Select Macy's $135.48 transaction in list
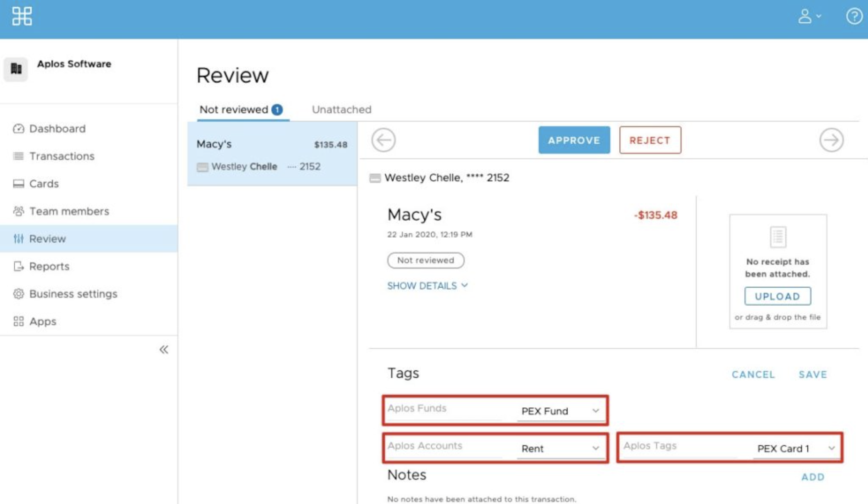 click(272, 155)
